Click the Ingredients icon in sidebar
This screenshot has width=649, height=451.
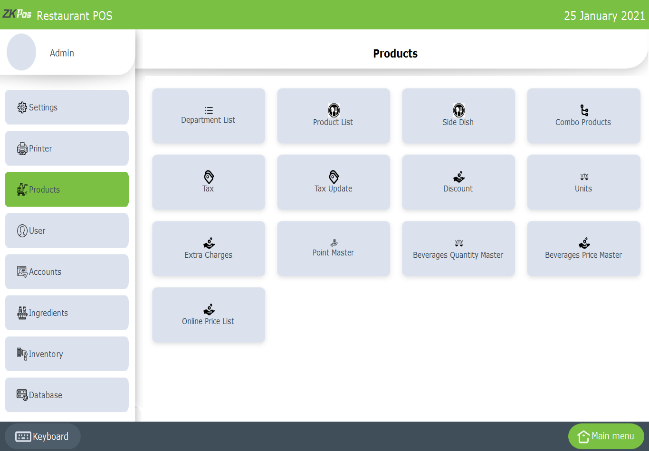[22, 312]
